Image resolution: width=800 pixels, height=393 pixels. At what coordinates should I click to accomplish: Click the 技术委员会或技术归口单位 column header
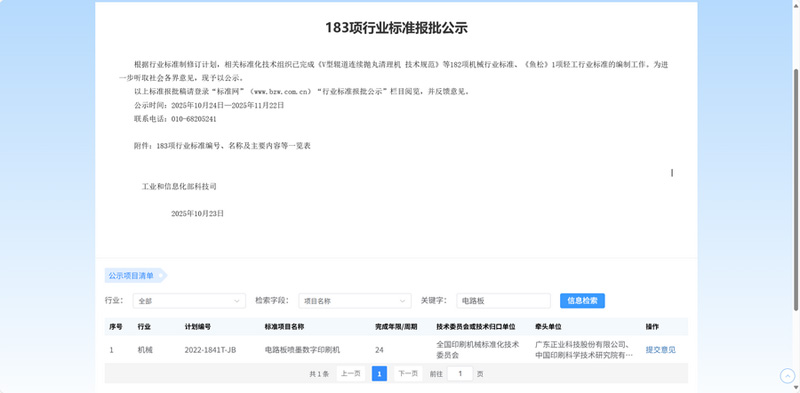(x=476, y=327)
